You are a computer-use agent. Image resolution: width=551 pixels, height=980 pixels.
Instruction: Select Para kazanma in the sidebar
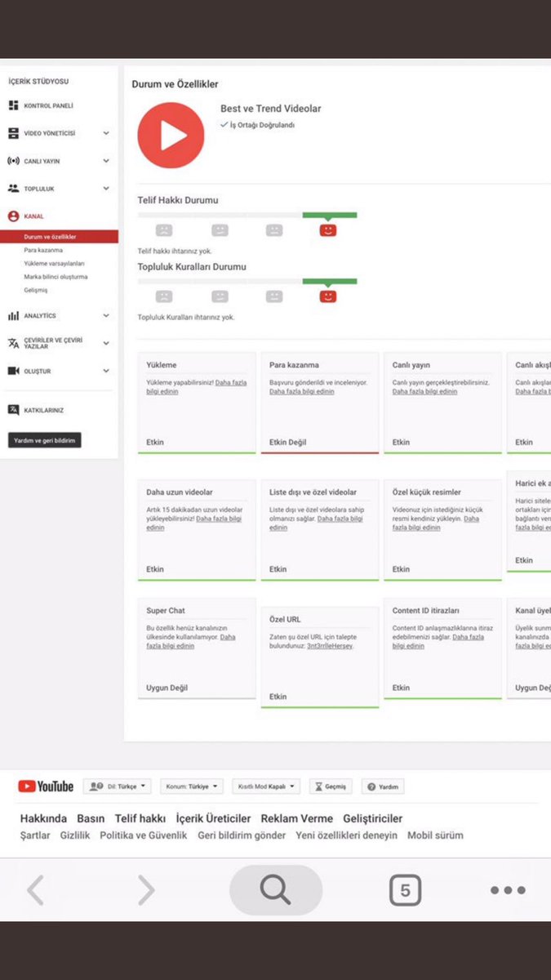[x=43, y=250]
